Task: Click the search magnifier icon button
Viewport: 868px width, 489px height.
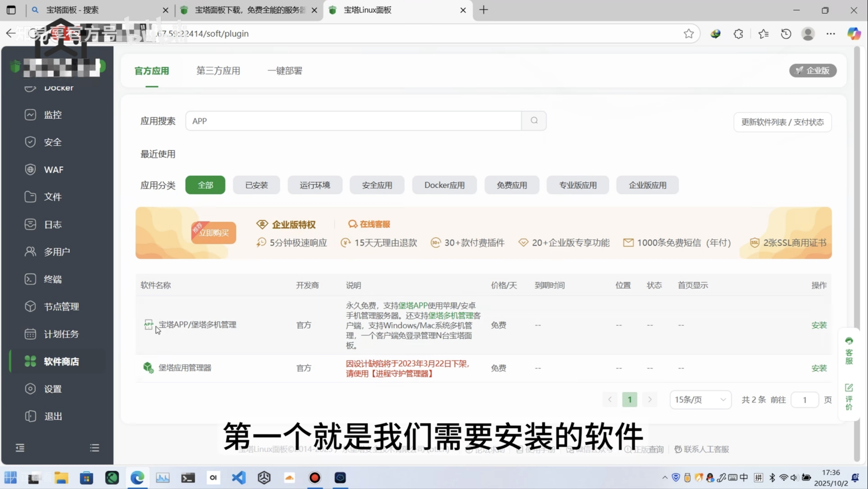Action: tap(534, 121)
